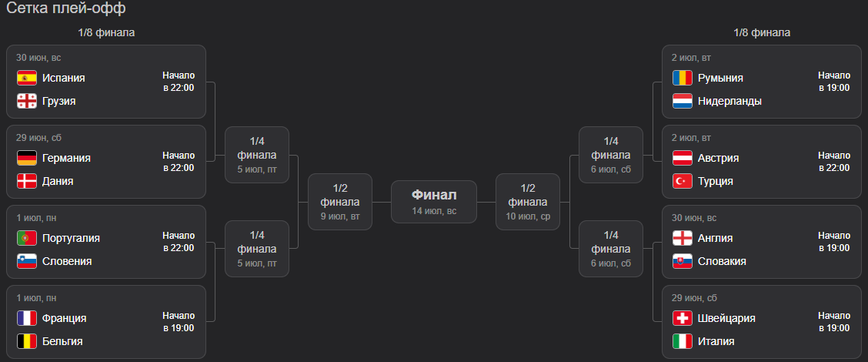
Task: Click the Portugal flag icon
Action: point(27,238)
